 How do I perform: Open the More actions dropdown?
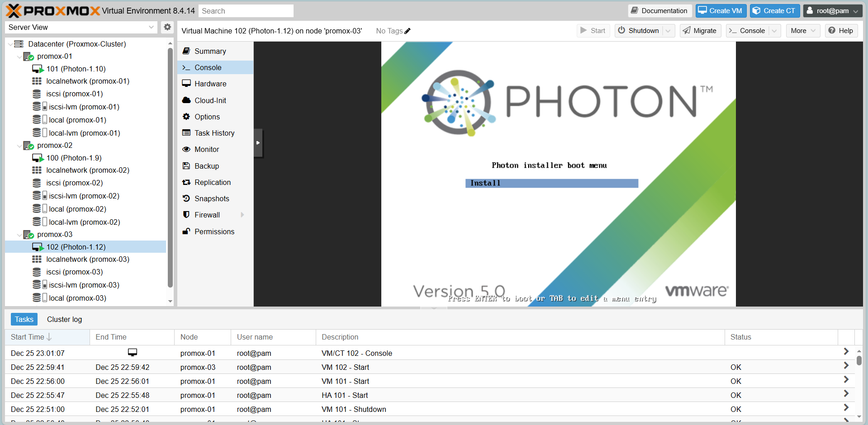pos(803,31)
